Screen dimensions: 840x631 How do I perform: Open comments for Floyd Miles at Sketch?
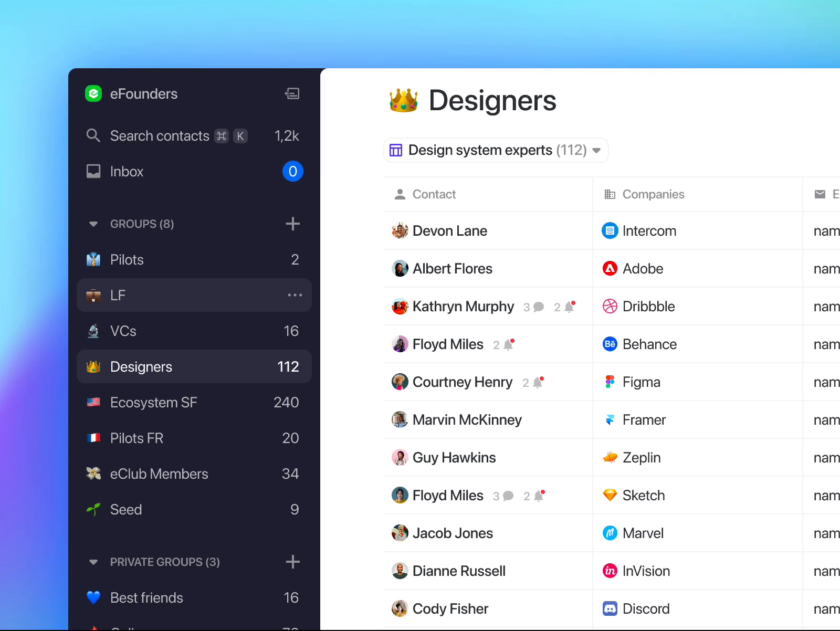click(x=508, y=496)
